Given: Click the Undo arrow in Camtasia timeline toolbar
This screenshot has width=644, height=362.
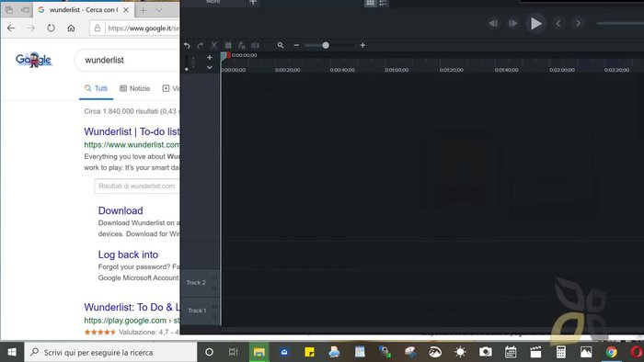Looking at the screenshot, I should click(x=187, y=46).
